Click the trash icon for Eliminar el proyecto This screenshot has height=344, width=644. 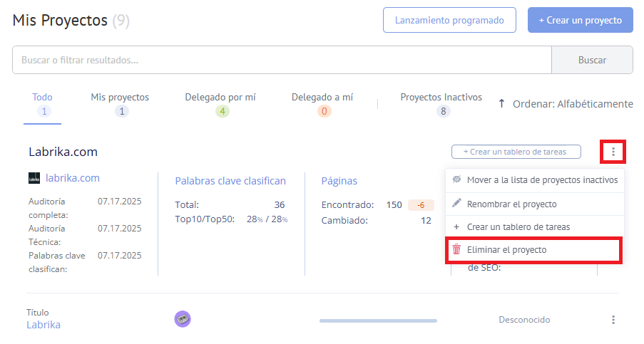[456, 249]
